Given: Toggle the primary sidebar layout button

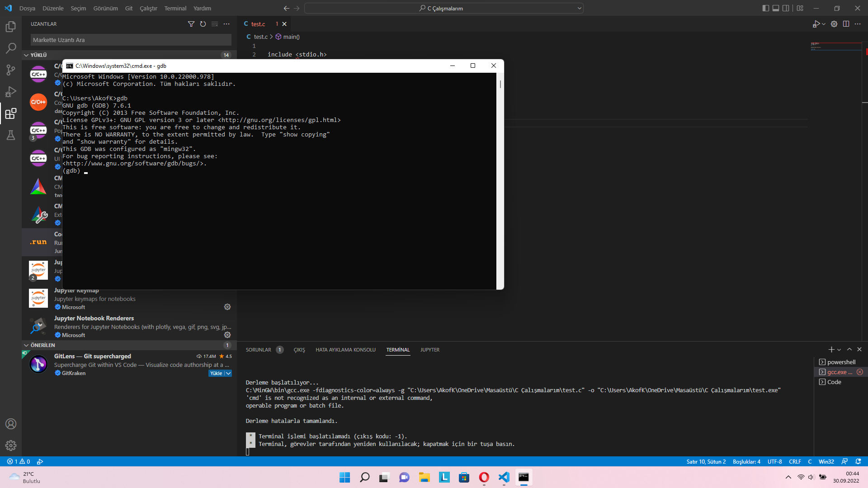Looking at the screenshot, I should 765,8.
